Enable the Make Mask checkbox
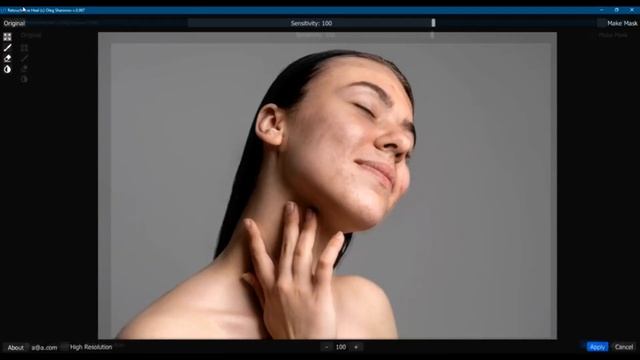Screen dimensions: 640x360 tap(602, 23)
